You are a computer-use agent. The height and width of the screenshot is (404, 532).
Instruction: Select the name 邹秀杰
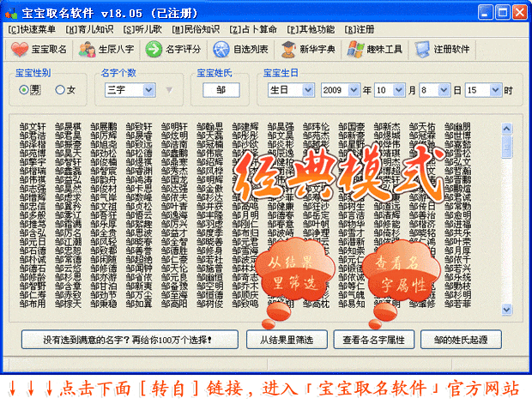(174, 171)
